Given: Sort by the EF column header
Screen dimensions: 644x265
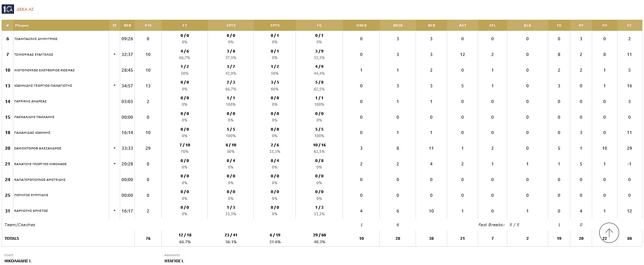Looking at the screenshot, I should tap(629, 26).
